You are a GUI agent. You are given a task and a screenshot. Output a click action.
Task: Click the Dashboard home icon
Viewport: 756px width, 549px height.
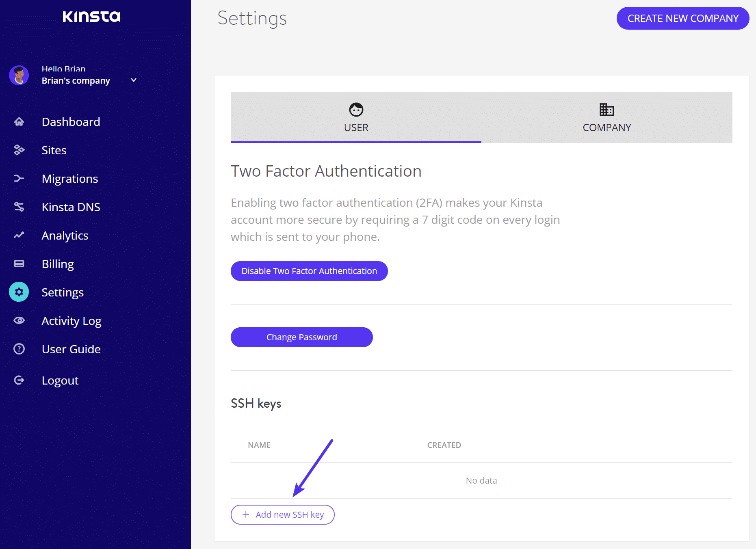(19, 121)
